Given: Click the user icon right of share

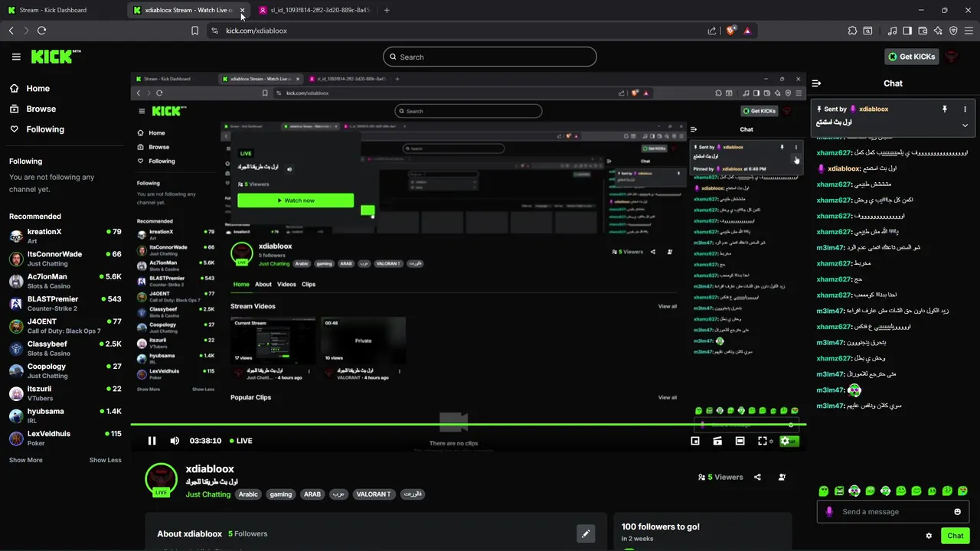Looking at the screenshot, I should (x=782, y=477).
